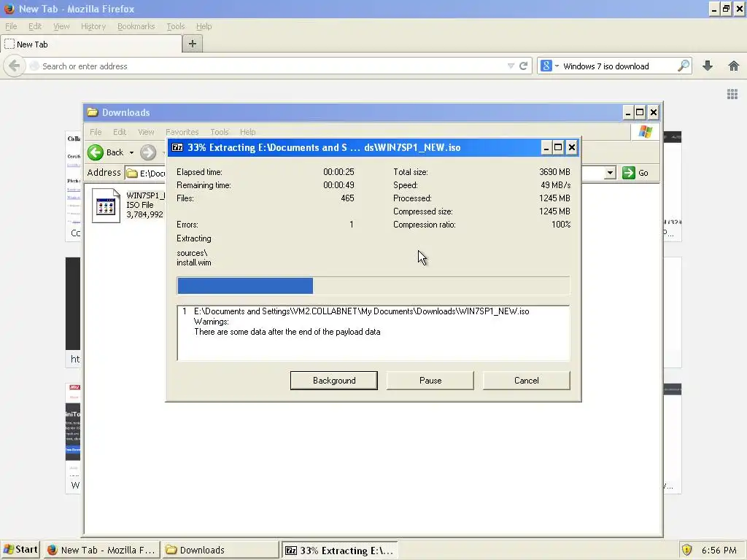Open Firefox Bookmarks menu
Image resolution: width=747 pixels, height=560 pixels.
136,26
